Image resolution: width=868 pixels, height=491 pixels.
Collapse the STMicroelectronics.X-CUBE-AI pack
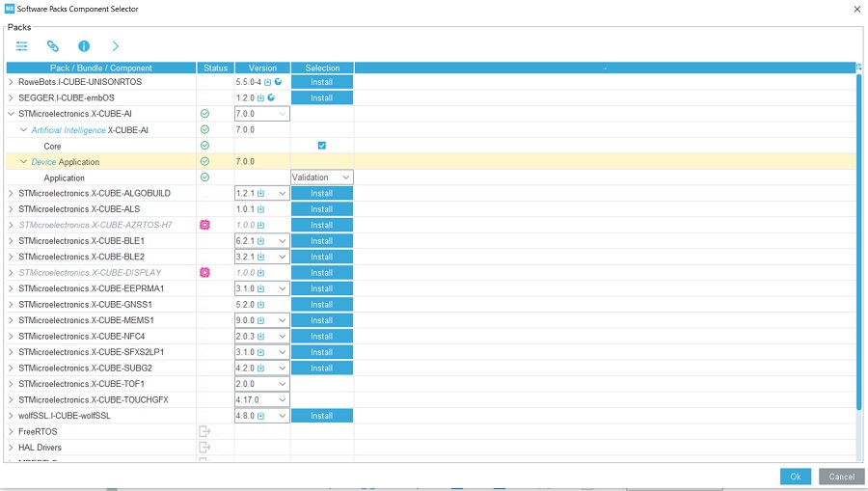tap(11, 114)
